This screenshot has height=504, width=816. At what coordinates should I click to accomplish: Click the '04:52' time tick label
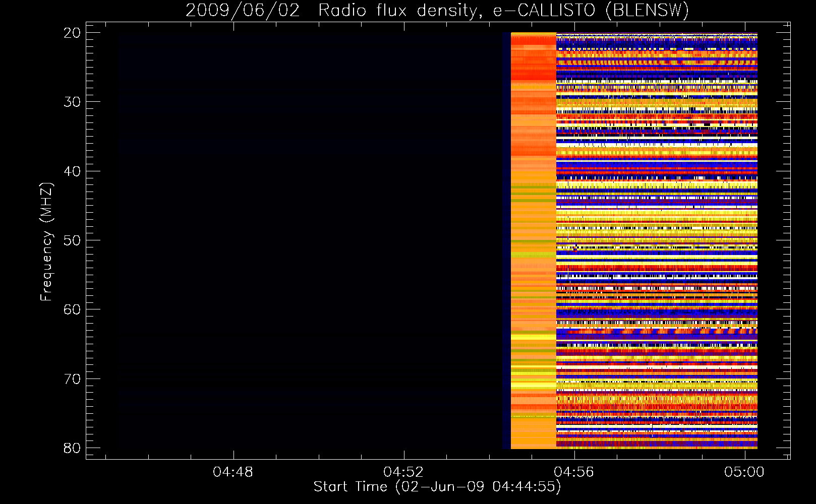pyautogui.click(x=403, y=472)
